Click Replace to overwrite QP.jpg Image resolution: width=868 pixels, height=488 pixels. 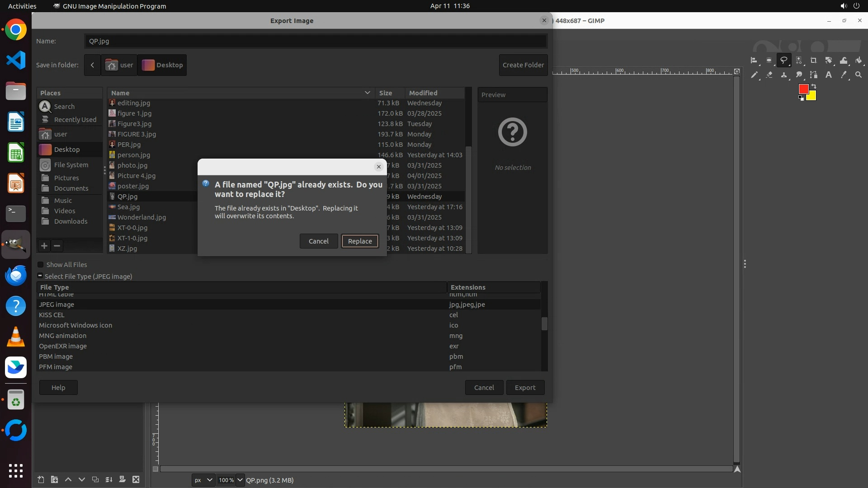click(359, 241)
